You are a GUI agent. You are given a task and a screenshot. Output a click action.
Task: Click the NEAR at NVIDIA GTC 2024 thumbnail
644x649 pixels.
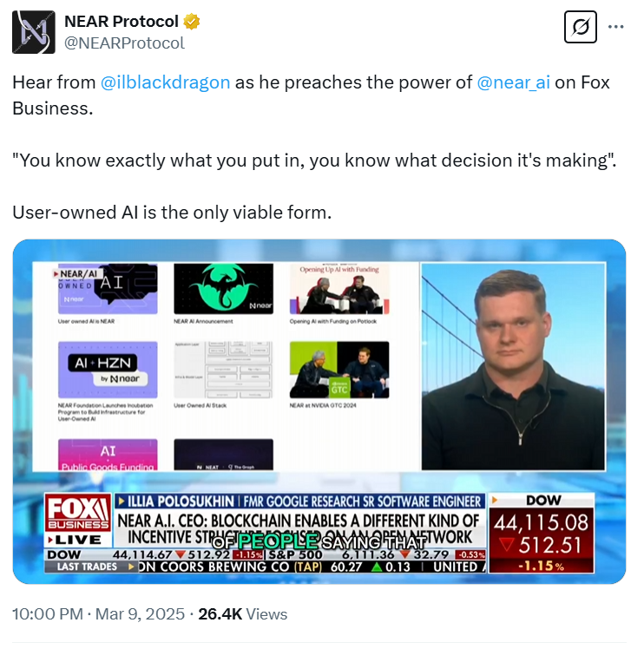coord(339,370)
